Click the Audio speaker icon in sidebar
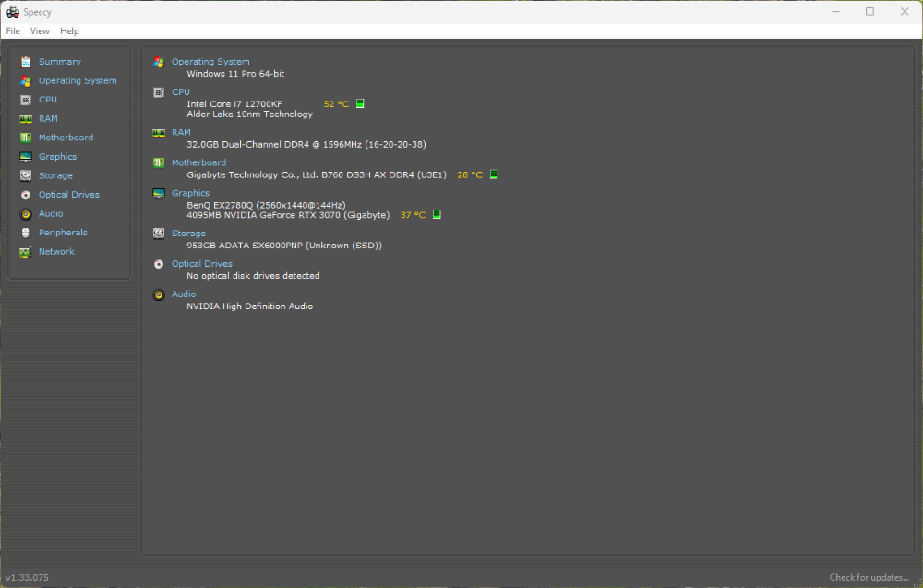Screen dimensions: 923x588 [25, 213]
